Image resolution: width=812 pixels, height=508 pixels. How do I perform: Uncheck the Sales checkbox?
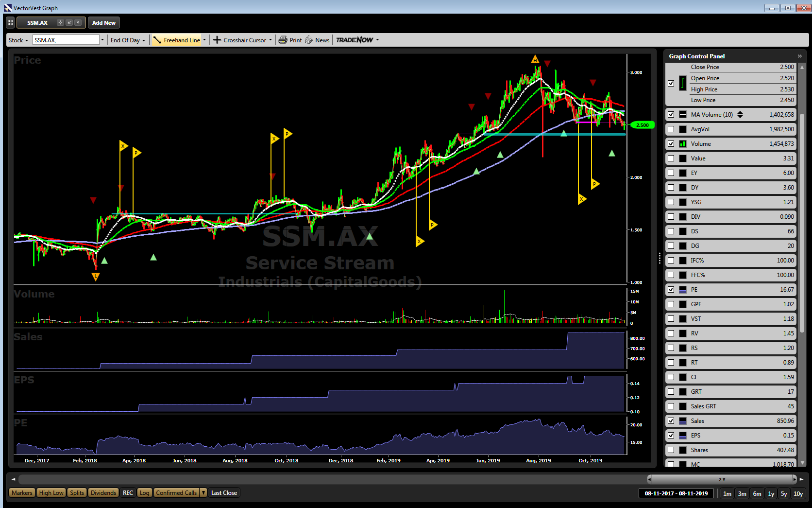671,421
